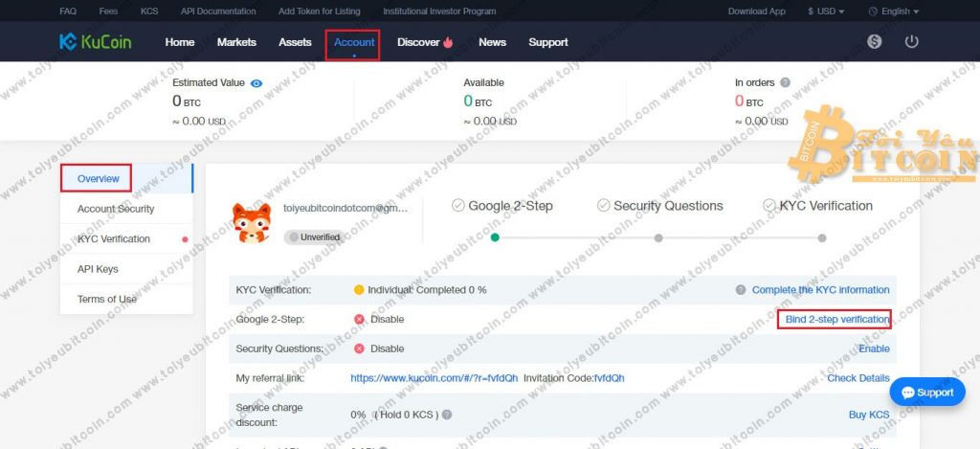The height and width of the screenshot is (449, 980).
Task: Open Support in main navigation
Action: [x=548, y=42]
